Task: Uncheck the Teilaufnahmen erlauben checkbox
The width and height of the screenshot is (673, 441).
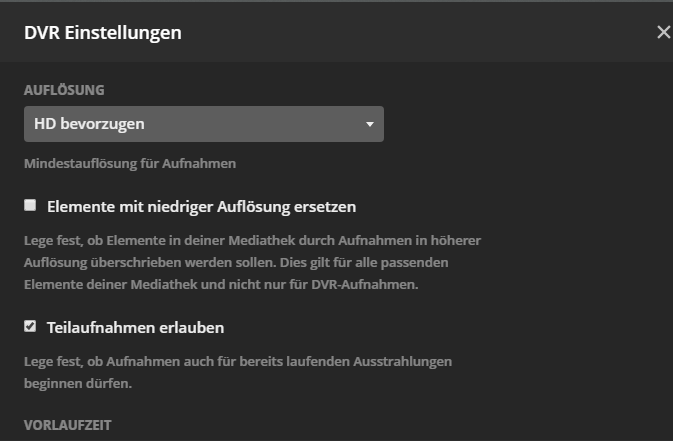Action: 30,326
